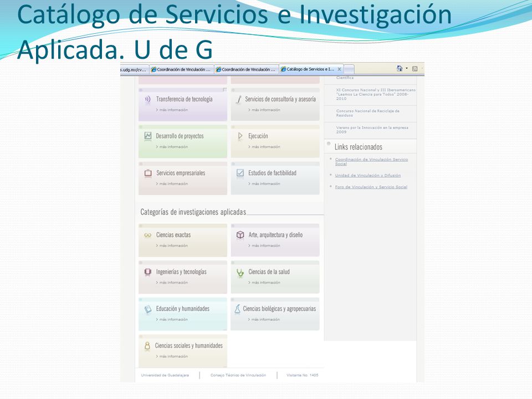Click the Ciencias biológicas flask icon
Viewport: 532px width, 399px height.
pyautogui.click(x=238, y=309)
